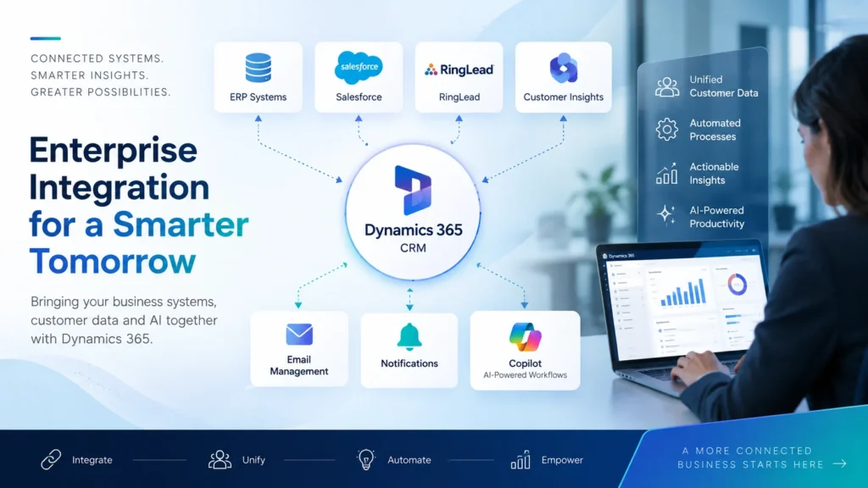Click the AI-Powered Productivity sparkle icon

(666, 214)
